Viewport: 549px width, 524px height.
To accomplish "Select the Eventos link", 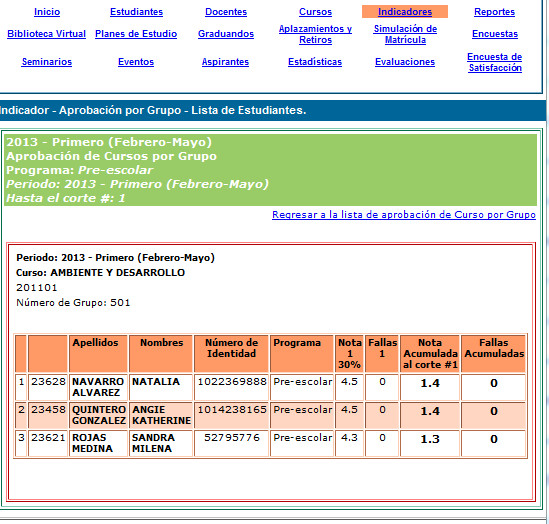I will click(136, 62).
